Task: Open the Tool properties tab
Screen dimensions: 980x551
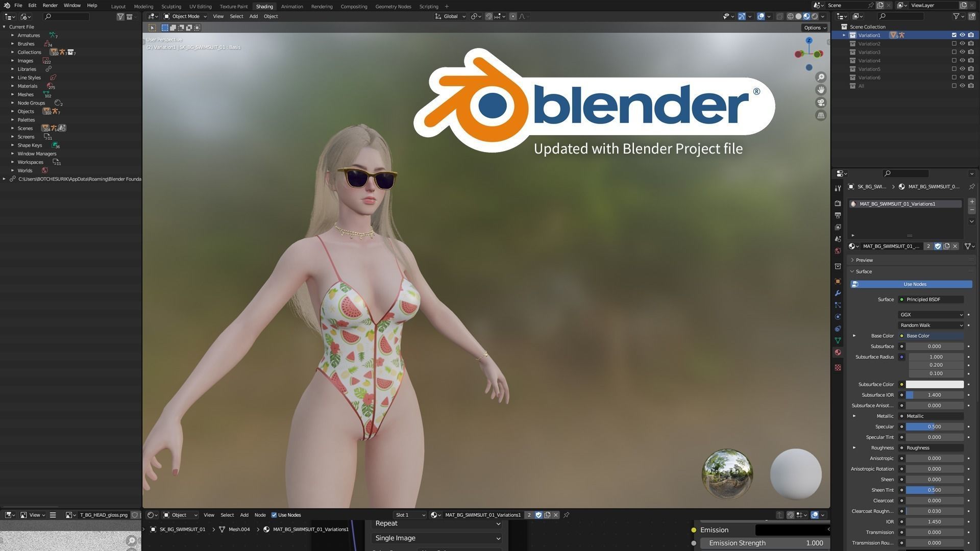Action: (838, 188)
